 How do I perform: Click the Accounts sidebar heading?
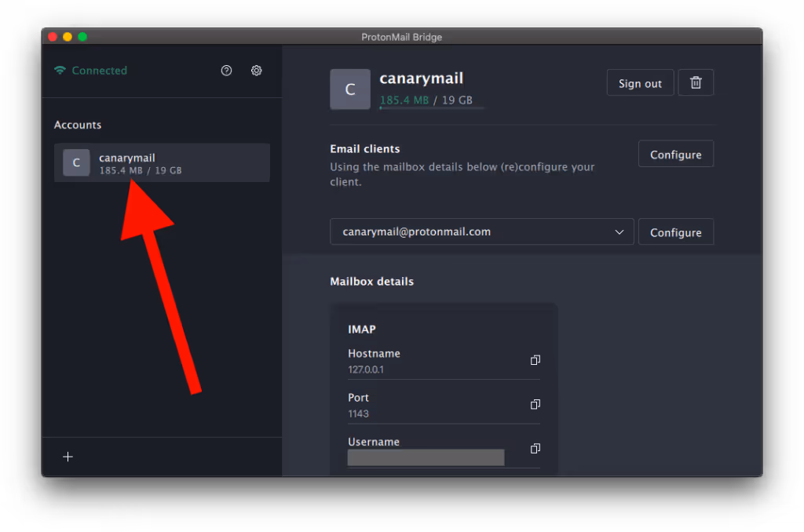tap(78, 125)
